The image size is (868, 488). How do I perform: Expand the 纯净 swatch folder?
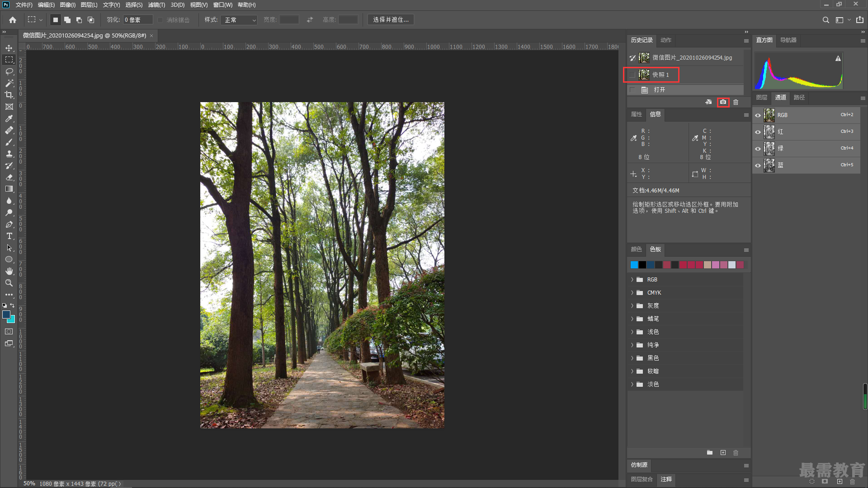tap(632, 345)
